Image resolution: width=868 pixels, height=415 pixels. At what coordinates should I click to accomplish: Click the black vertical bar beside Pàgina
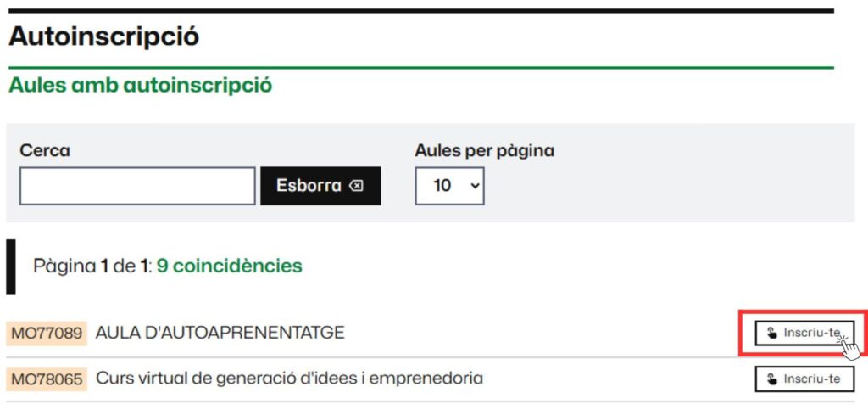(11, 266)
